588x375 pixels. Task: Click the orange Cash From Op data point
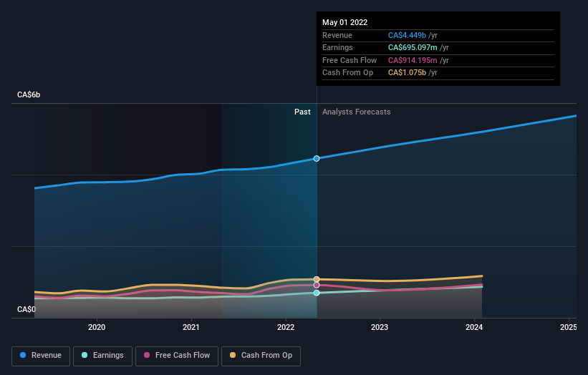click(x=317, y=279)
